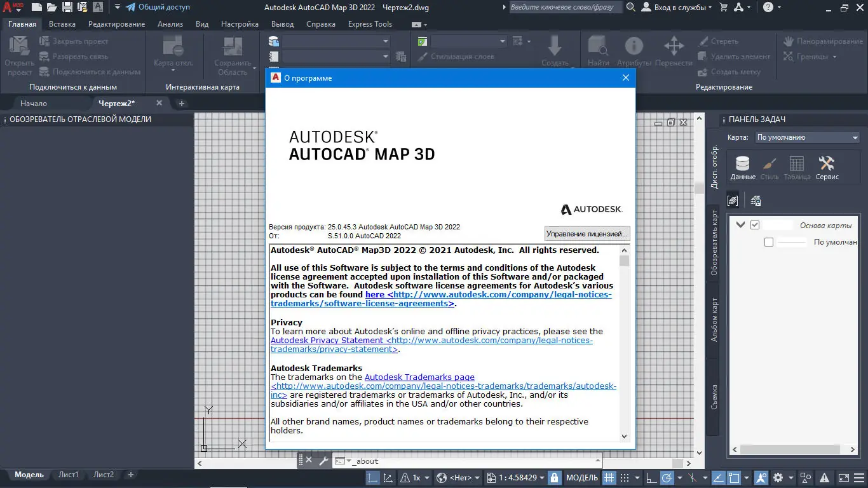Uncheck the Основа карты checkbox
Image resolution: width=868 pixels, height=488 pixels.
pyautogui.click(x=755, y=224)
